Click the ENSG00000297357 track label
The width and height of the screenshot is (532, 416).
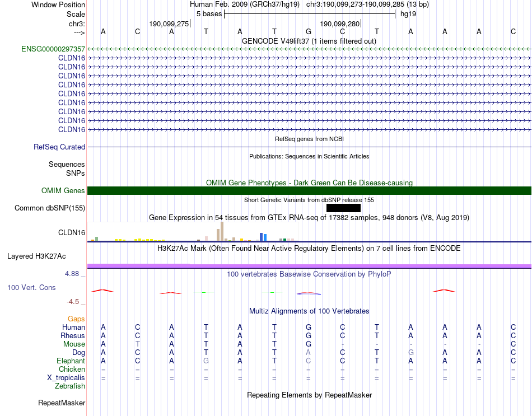click(53, 49)
